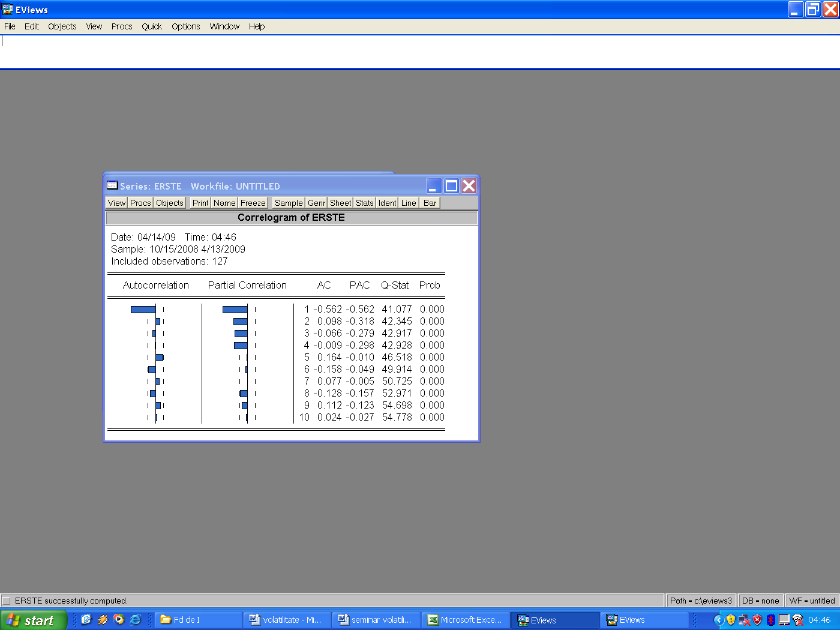Click the Windows Start button

33,620
